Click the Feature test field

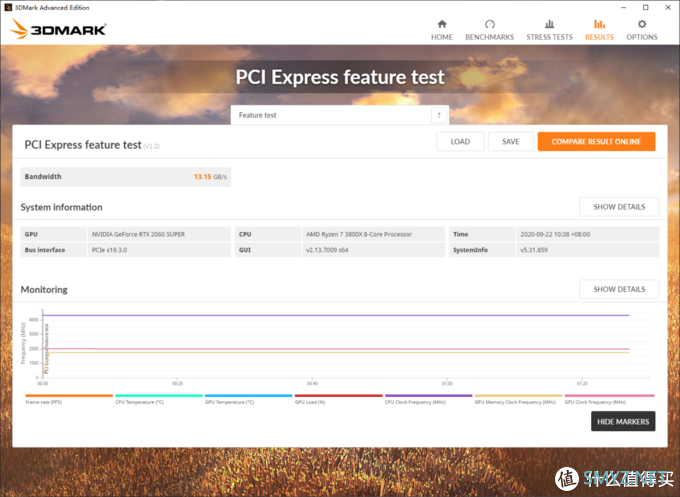(340, 115)
